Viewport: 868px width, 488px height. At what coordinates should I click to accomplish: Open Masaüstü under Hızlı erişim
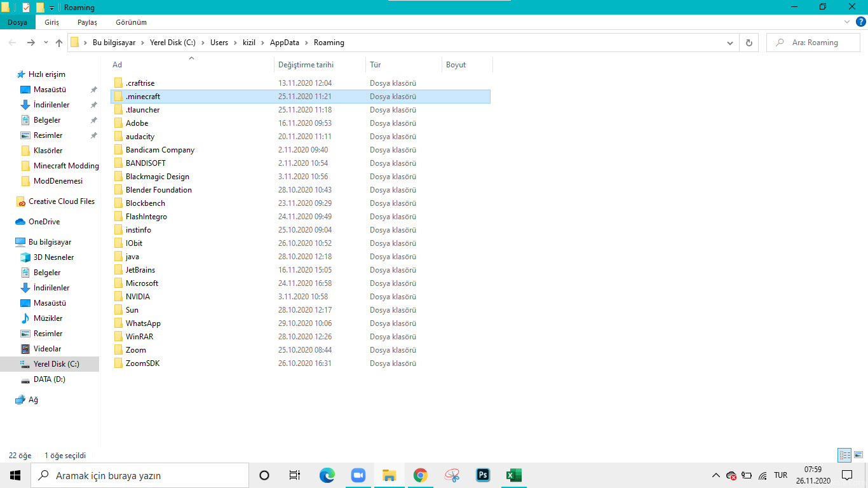click(50, 90)
